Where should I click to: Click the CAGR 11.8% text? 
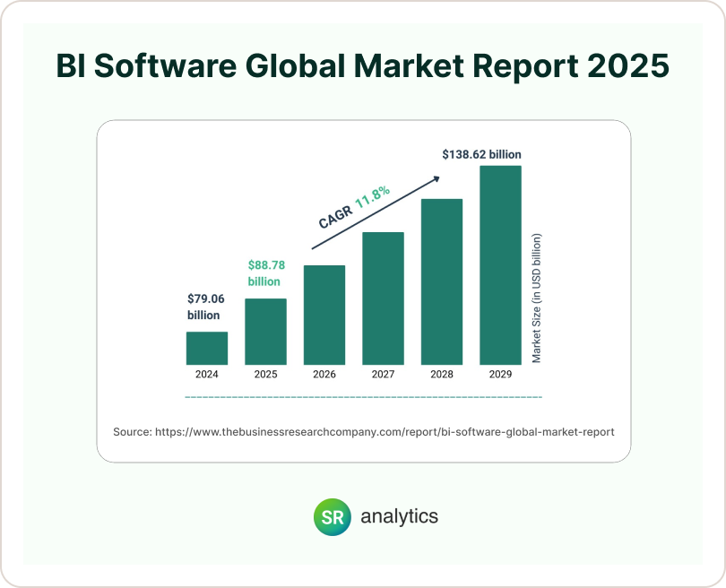353,209
